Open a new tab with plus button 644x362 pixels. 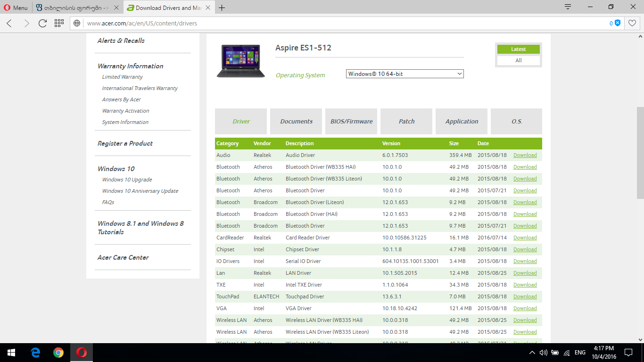(x=222, y=8)
